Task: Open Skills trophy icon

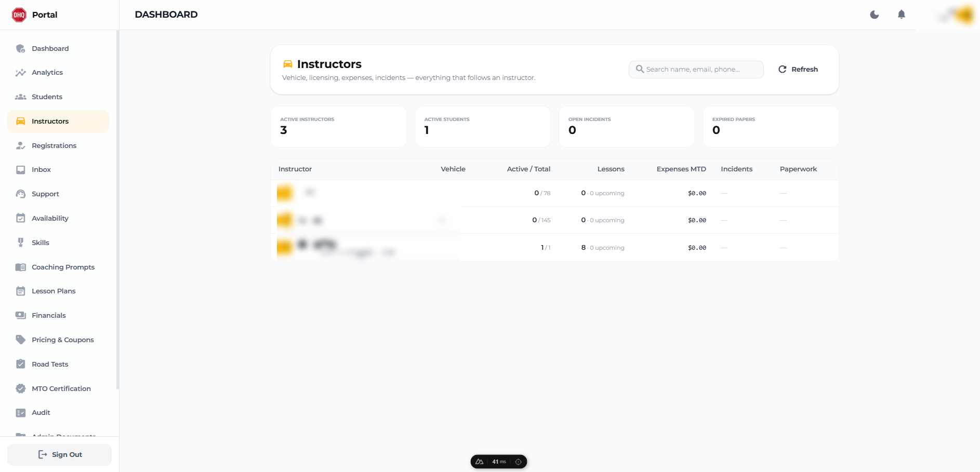Action: [21, 242]
